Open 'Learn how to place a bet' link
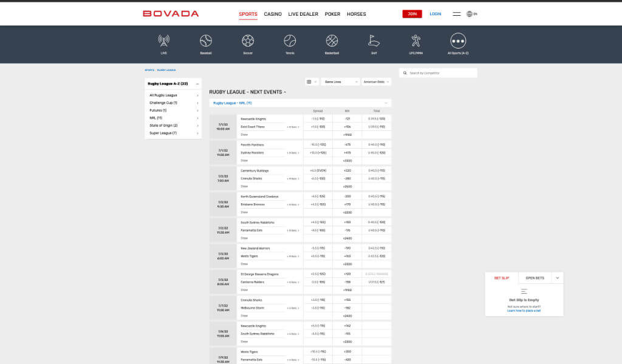 [524, 311]
